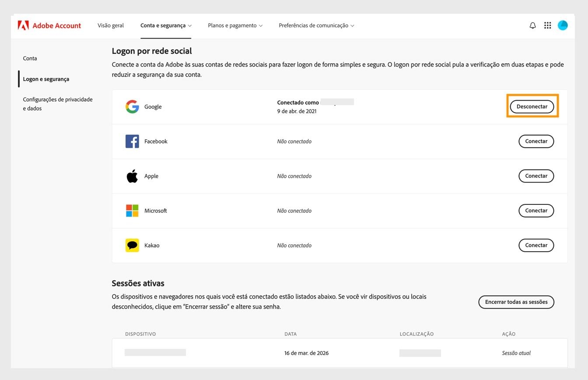Select Conta in the sidebar
Image resolution: width=588 pixels, height=380 pixels.
click(30, 58)
